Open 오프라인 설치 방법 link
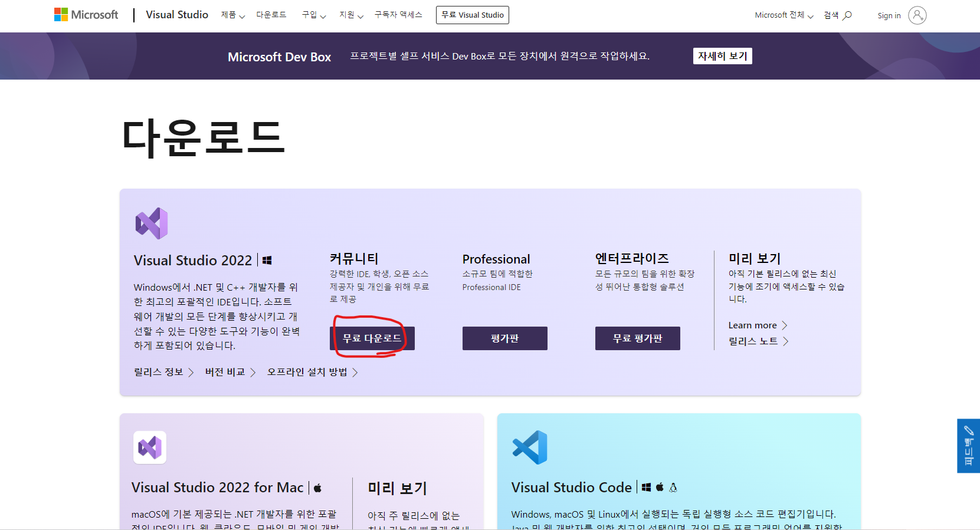This screenshot has width=980, height=530. (x=313, y=373)
